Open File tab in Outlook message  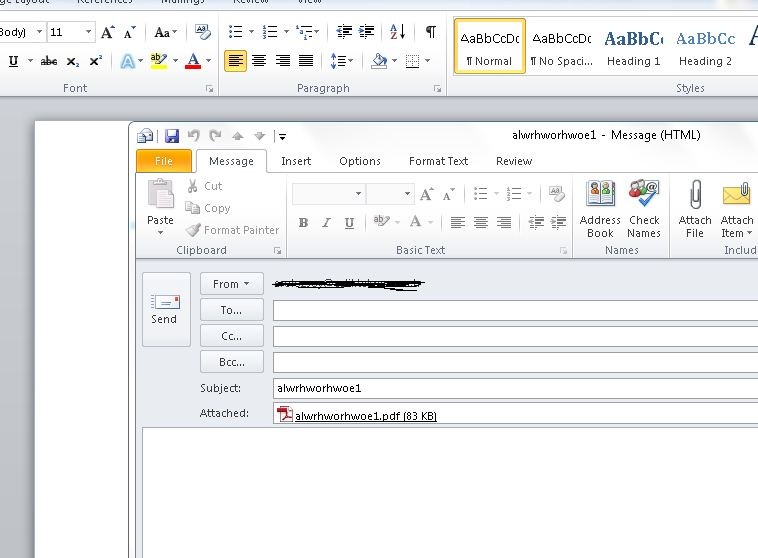click(164, 161)
